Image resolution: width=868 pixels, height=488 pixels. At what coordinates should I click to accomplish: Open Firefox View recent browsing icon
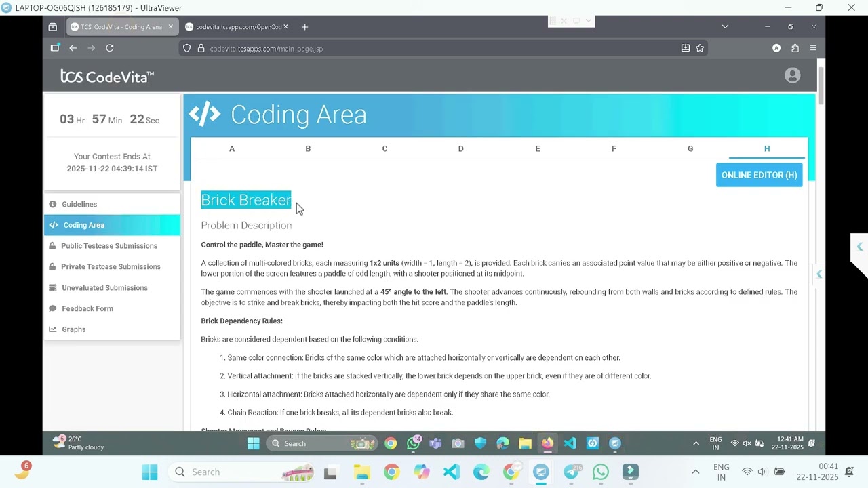(53, 27)
